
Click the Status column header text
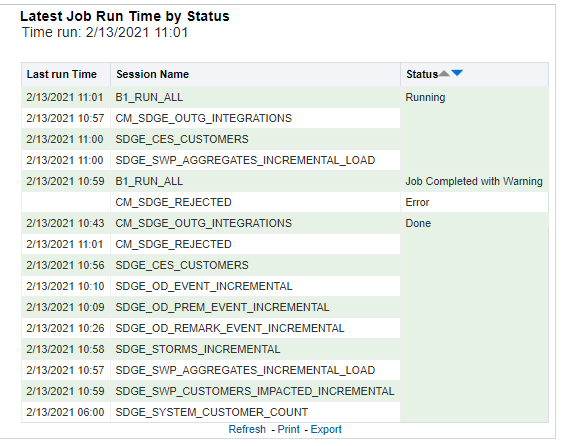(422, 74)
